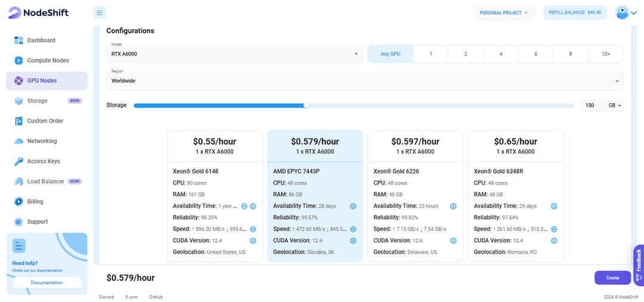Click the Billing icon
This screenshot has width=644, height=302.
[18, 201]
